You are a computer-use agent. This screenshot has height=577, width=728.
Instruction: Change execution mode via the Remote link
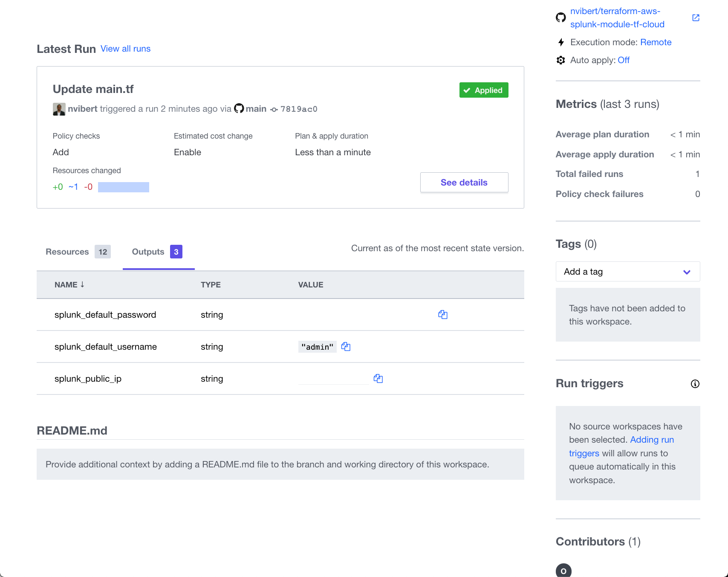(656, 42)
